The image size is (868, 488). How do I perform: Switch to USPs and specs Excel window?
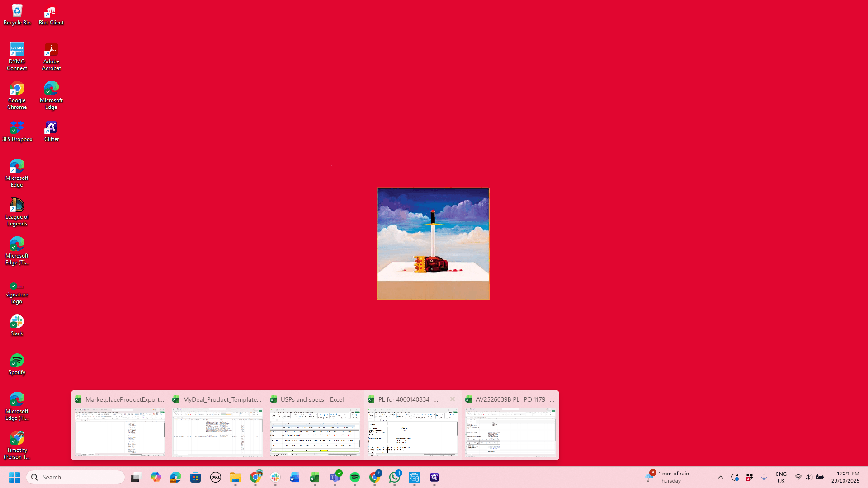[315, 425]
